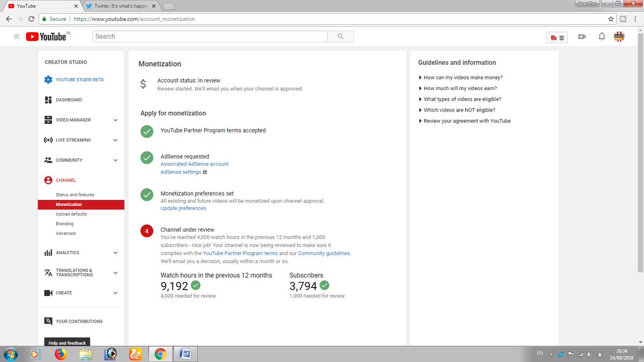Image resolution: width=644 pixels, height=362 pixels.
Task: Open the account avatar menu
Action: 619,37
